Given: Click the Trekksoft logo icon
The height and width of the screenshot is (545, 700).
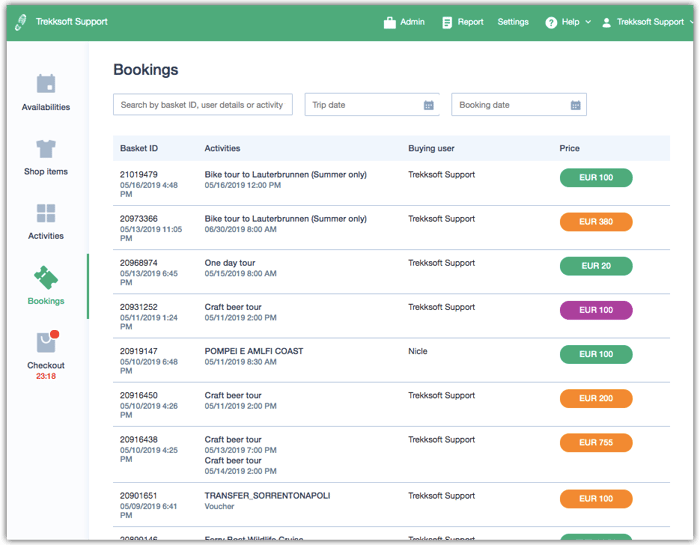Looking at the screenshot, I should pos(20,22).
